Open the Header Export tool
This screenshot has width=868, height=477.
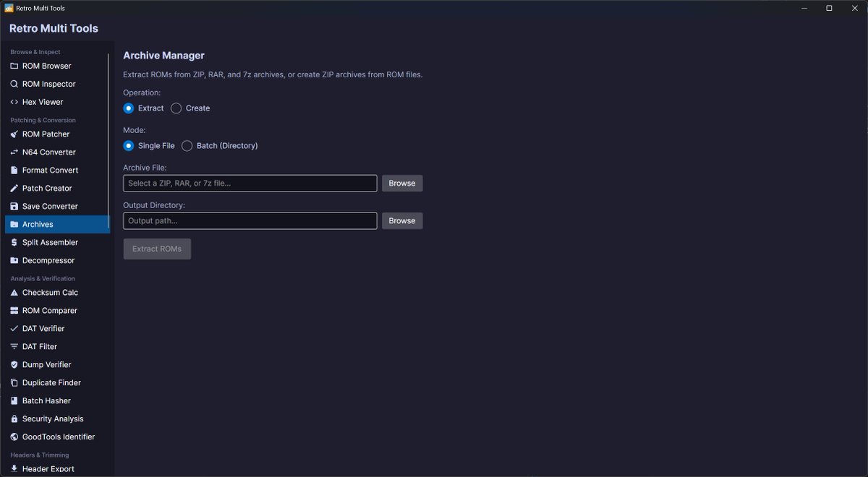coord(57,468)
